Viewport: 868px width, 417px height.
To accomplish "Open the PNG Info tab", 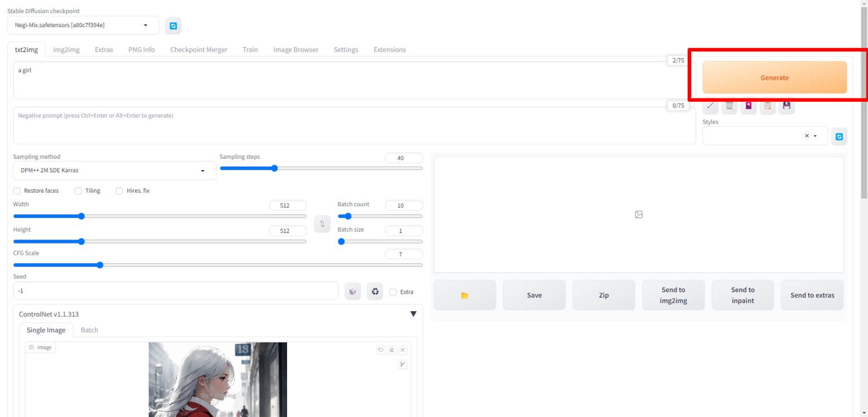I will click(x=141, y=50).
